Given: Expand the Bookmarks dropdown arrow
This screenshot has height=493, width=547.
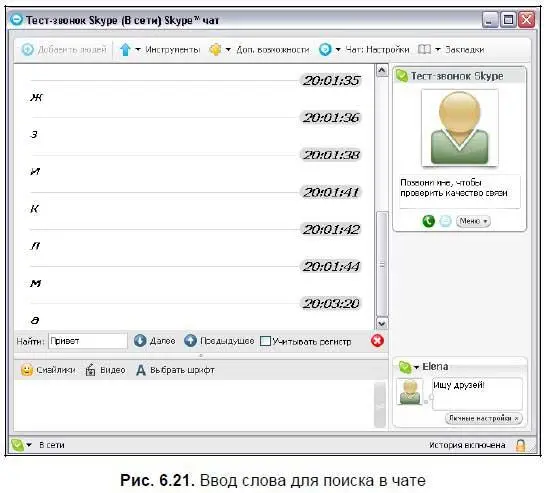Looking at the screenshot, I should 437,50.
